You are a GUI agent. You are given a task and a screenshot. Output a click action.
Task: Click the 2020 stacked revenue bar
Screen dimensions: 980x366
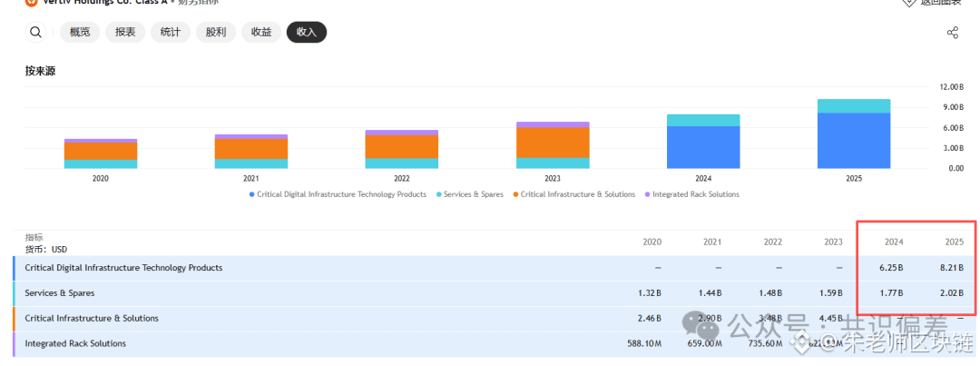click(x=101, y=153)
